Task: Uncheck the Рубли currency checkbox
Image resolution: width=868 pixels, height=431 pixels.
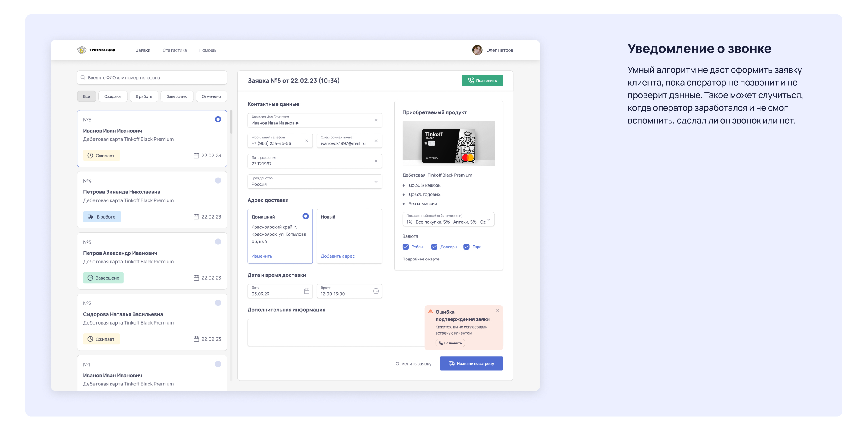Action: tap(405, 247)
